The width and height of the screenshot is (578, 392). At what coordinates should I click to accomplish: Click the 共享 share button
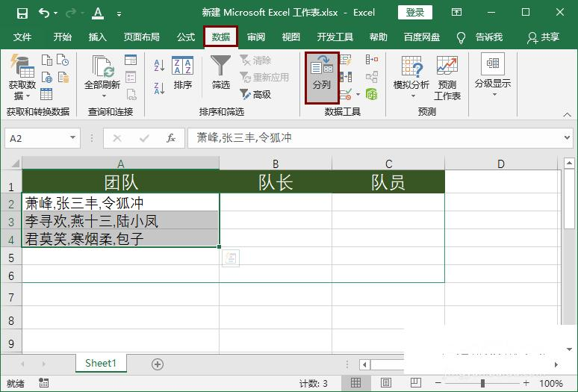[x=544, y=37]
